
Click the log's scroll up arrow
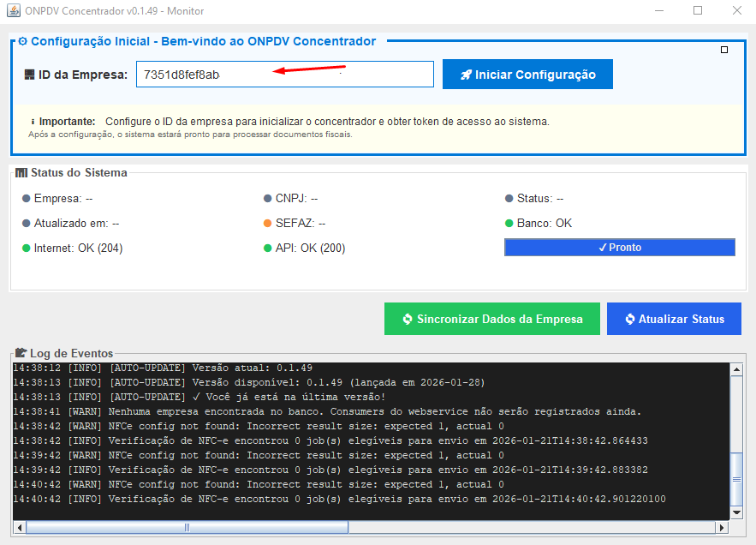click(x=736, y=370)
